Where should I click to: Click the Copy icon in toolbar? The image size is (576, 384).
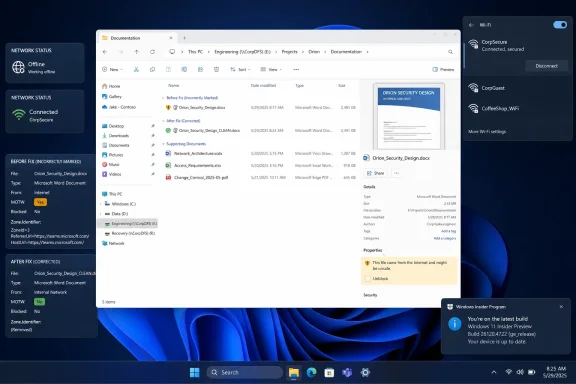pyautogui.click(x=152, y=69)
